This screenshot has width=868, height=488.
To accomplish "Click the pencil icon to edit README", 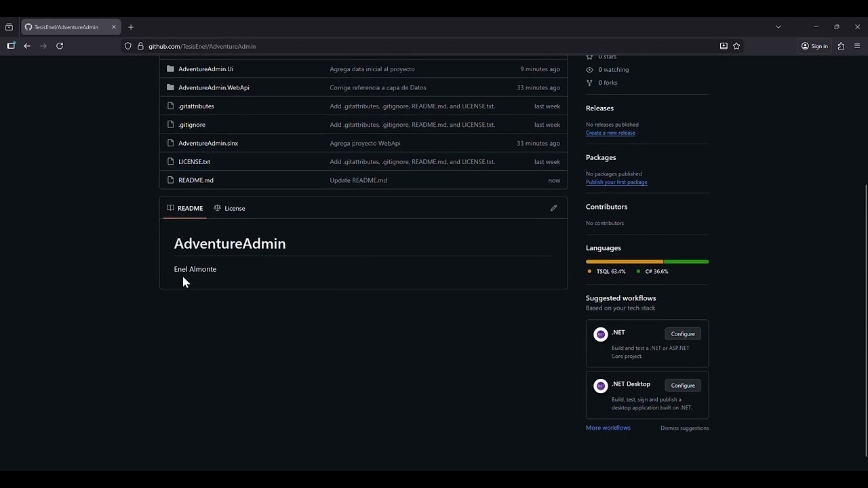I will [x=553, y=208].
